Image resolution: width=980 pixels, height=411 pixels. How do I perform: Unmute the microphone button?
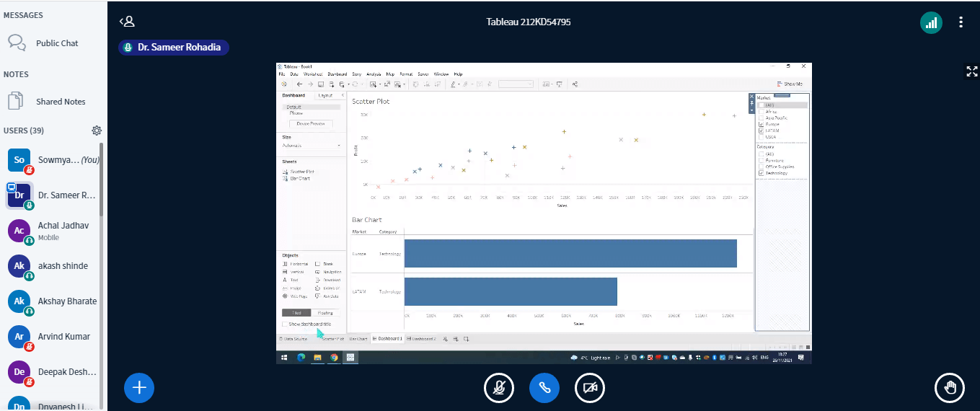[x=499, y=388]
